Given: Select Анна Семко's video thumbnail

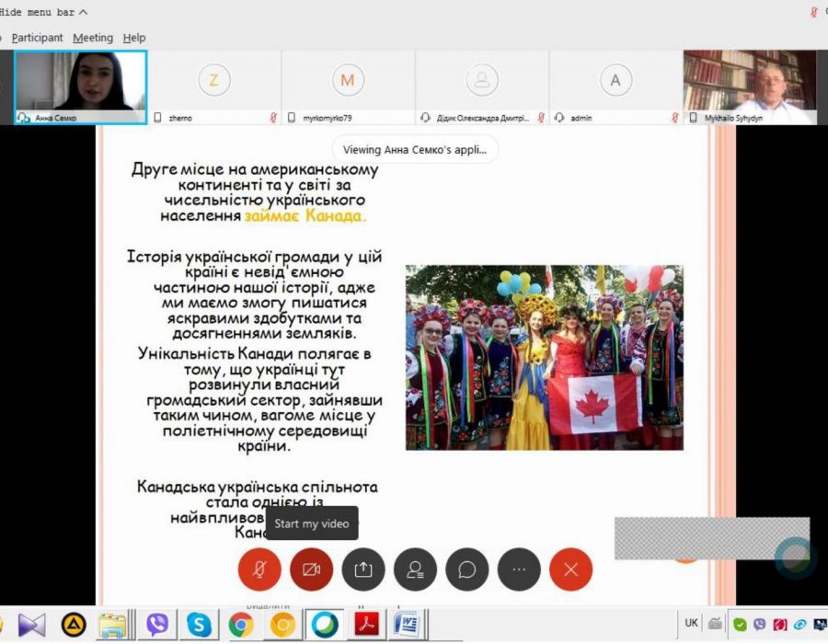Looking at the screenshot, I should (x=80, y=87).
